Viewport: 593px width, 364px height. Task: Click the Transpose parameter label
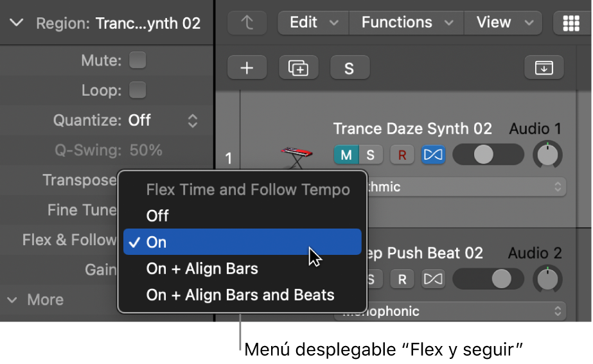click(80, 180)
